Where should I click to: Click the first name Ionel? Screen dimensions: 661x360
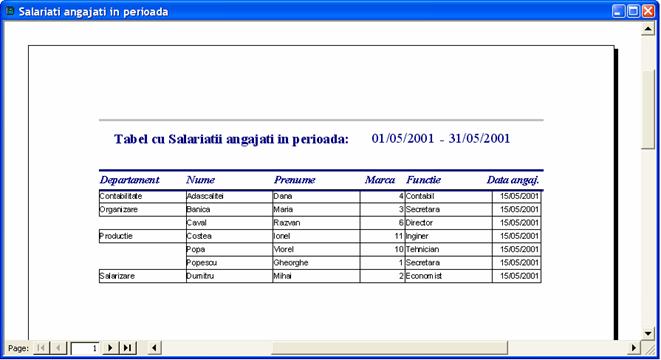point(282,236)
